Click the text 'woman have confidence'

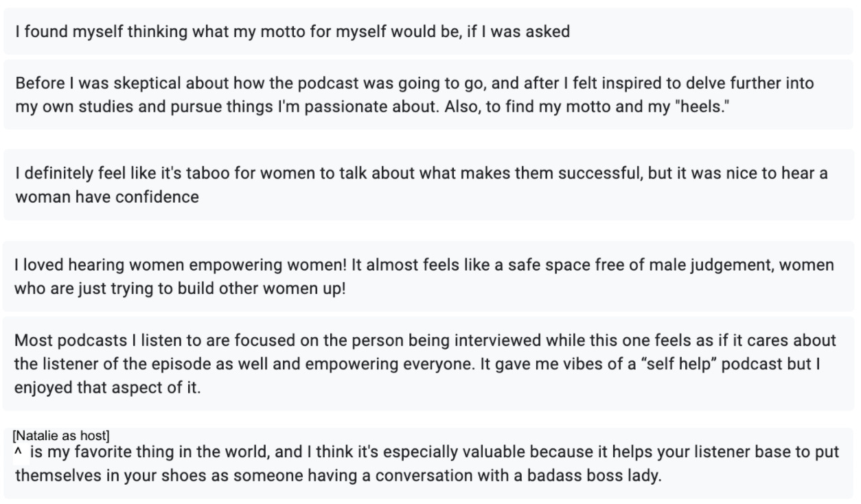pos(107,197)
